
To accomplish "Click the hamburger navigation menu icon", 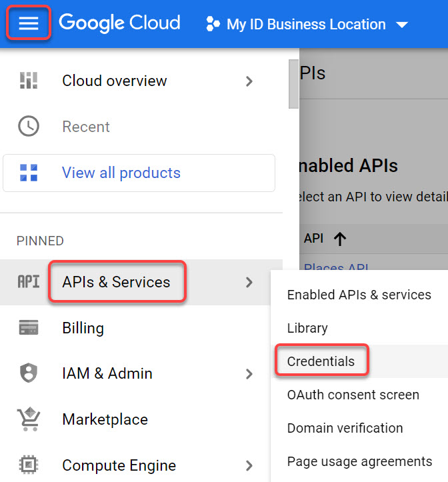I will click(29, 24).
